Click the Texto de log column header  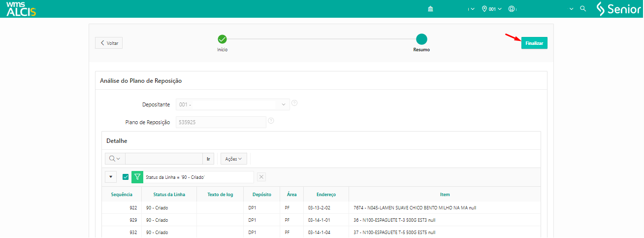pos(220,195)
